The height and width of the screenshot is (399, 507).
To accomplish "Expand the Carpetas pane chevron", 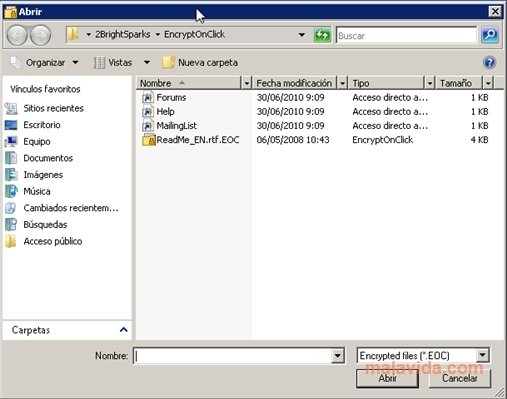I will pos(124,330).
